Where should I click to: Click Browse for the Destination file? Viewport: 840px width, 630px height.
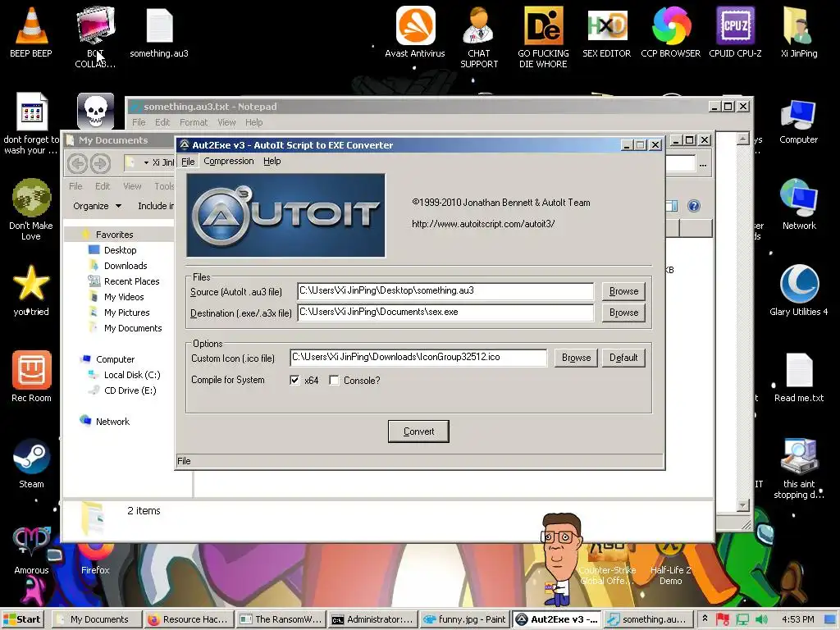[x=623, y=313]
